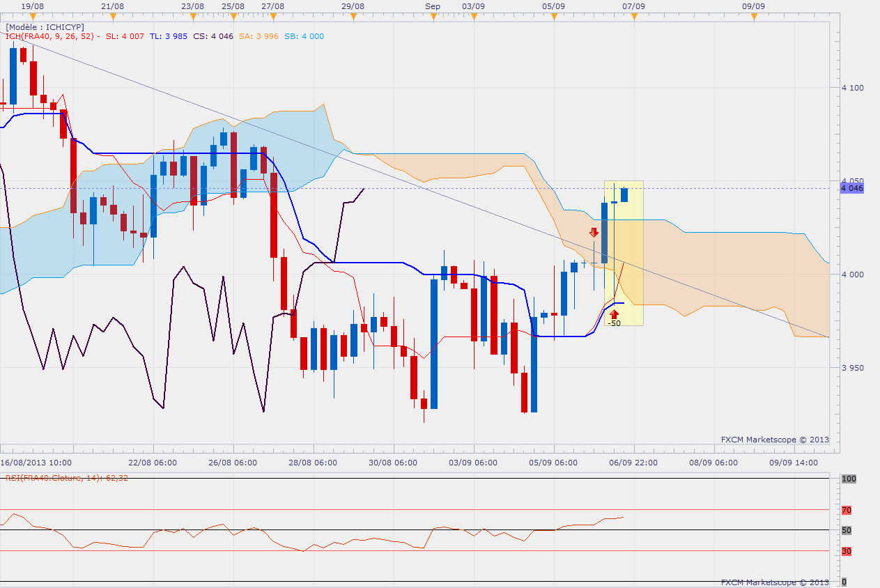Click the "22/08 06:00" time axis label

pyautogui.click(x=153, y=463)
